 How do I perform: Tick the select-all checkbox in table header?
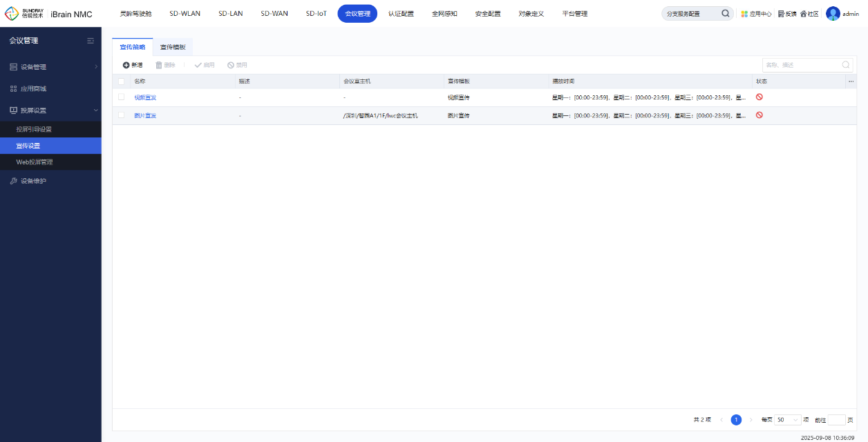pos(122,81)
